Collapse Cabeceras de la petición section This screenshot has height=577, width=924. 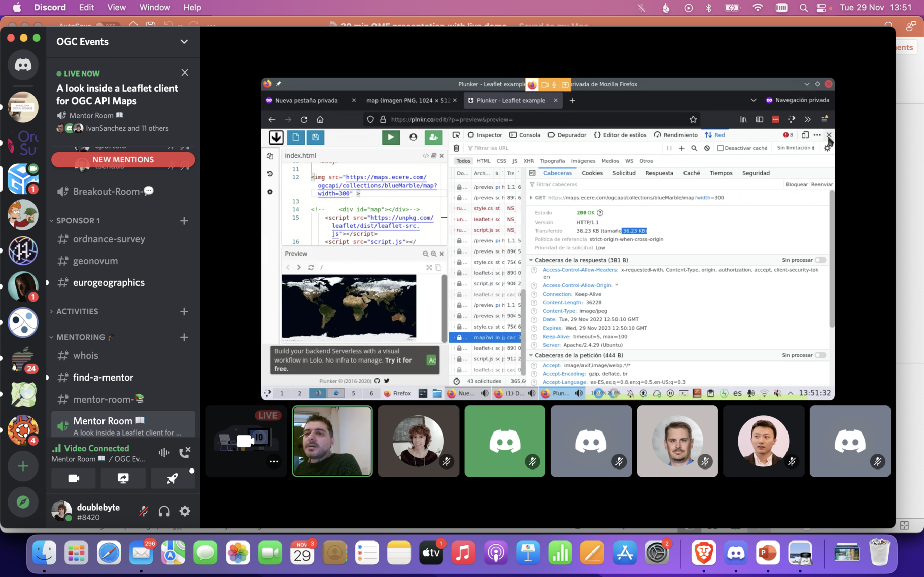coord(531,355)
